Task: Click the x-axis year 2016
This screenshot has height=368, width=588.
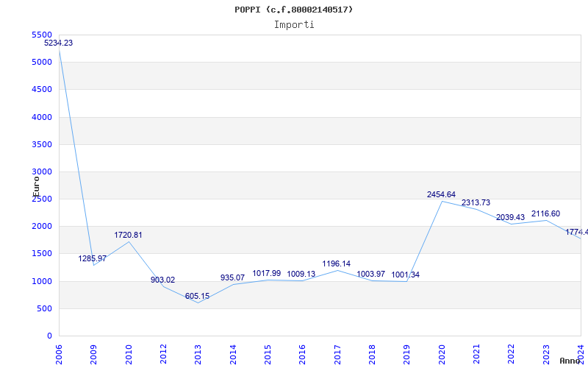Action: [x=303, y=355]
